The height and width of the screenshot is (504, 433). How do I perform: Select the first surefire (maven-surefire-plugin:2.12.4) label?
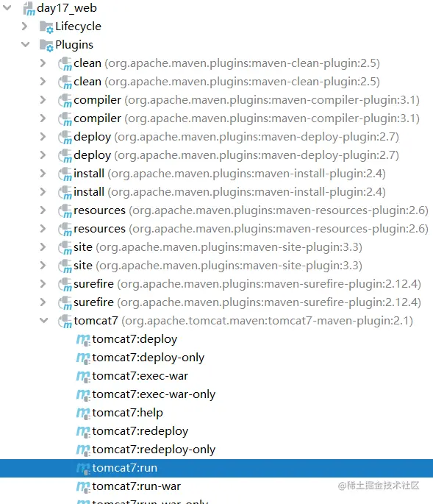[247, 284]
